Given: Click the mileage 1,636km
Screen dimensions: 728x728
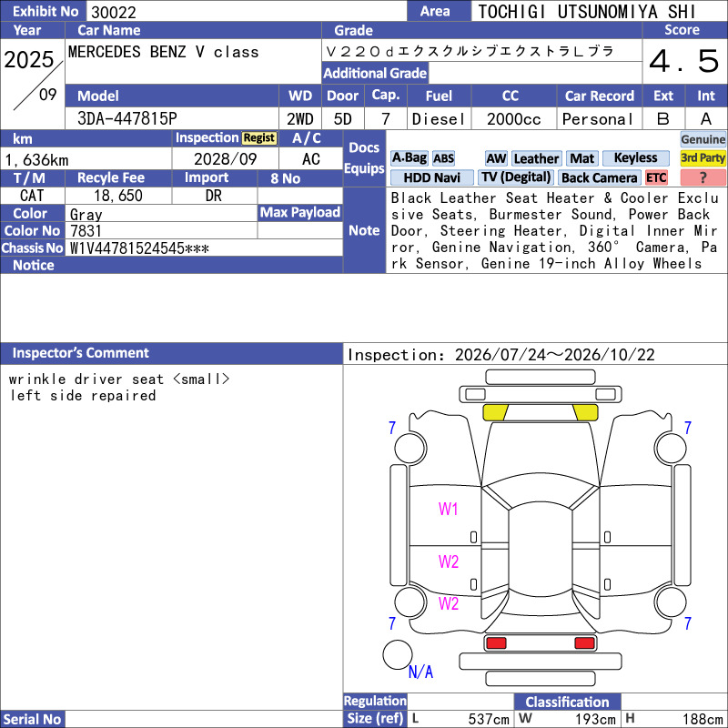Looking at the screenshot, I should pos(36,160).
